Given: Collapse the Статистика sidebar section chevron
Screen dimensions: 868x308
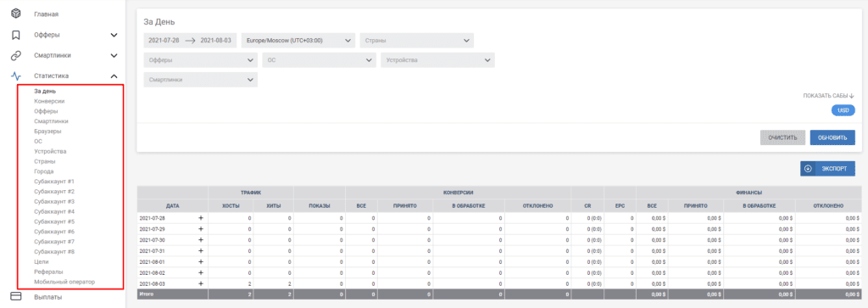Looking at the screenshot, I should coord(114,76).
